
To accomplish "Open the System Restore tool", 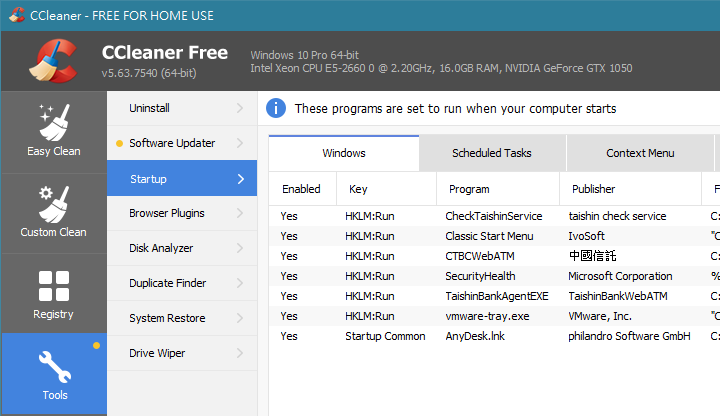I will coord(182,318).
